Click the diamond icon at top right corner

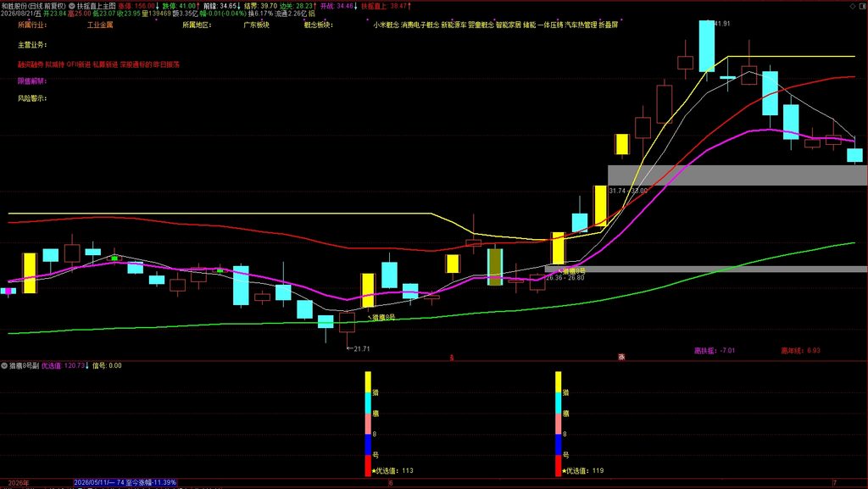pos(852,6)
